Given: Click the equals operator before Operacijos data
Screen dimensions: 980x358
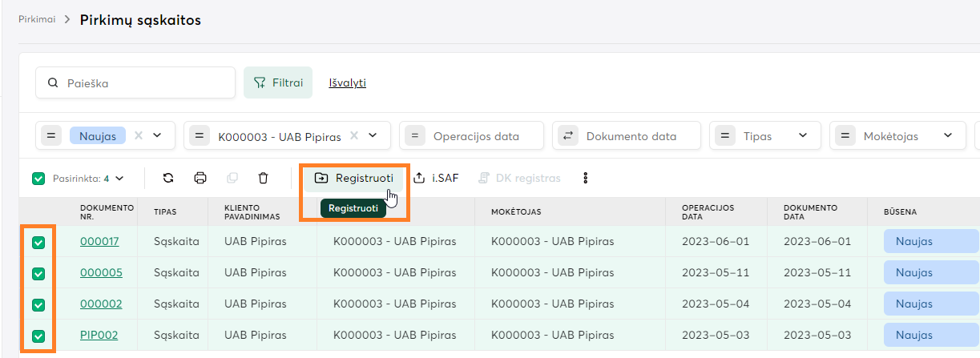Looking at the screenshot, I should [x=415, y=136].
